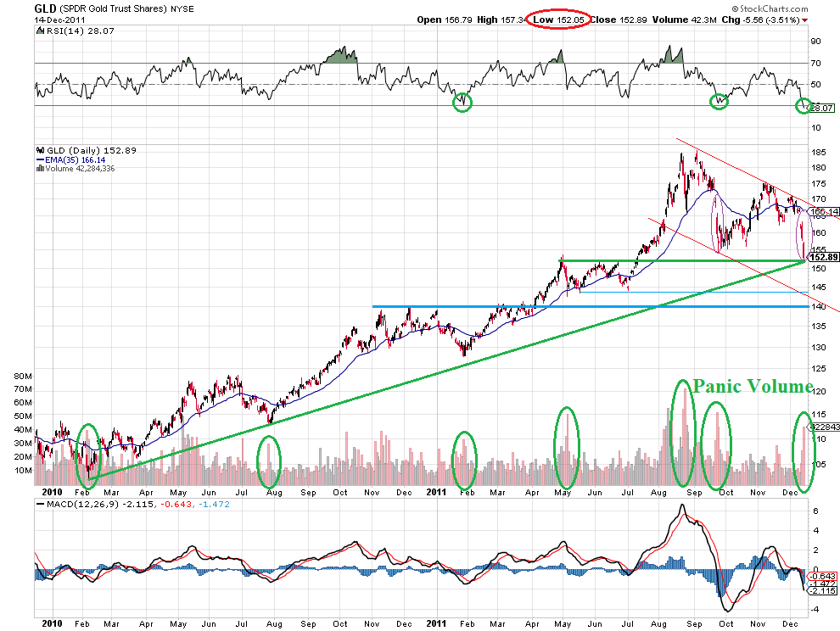The image size is (840, 631).
Task: Click the candlestick icon beside GLD (Daily)
Action: (x=40, y=150)
